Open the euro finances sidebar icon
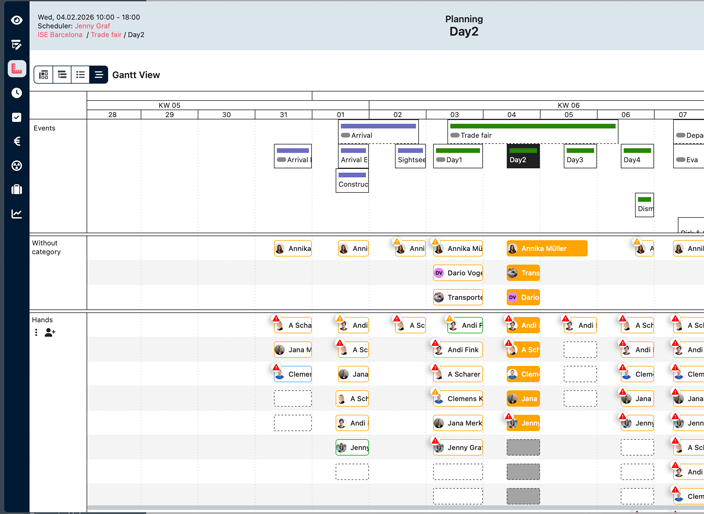 click(x=16, y=141)
